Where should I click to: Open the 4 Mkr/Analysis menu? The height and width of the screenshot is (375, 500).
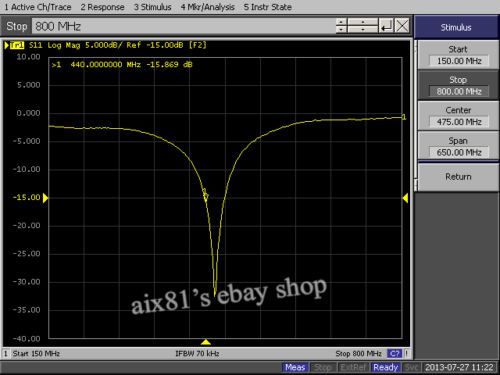pyautogui.click(x=207, y=7)
